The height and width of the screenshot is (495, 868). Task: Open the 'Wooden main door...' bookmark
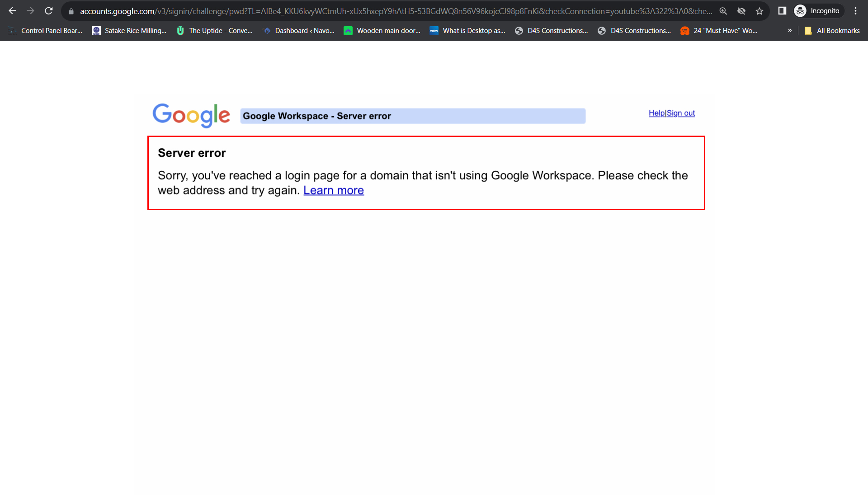[382, 30]
